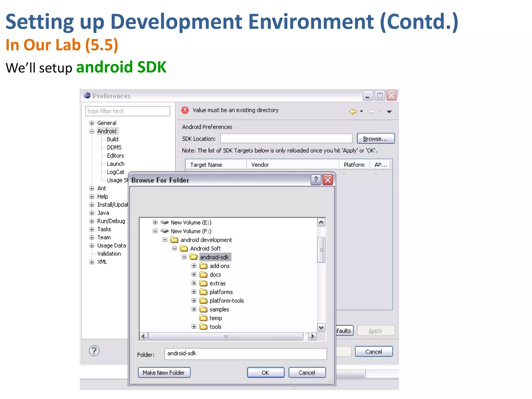The image size is (532, 399).
Task: Click the back navigation arrow in Preferences
Action: tap(353, 111)
